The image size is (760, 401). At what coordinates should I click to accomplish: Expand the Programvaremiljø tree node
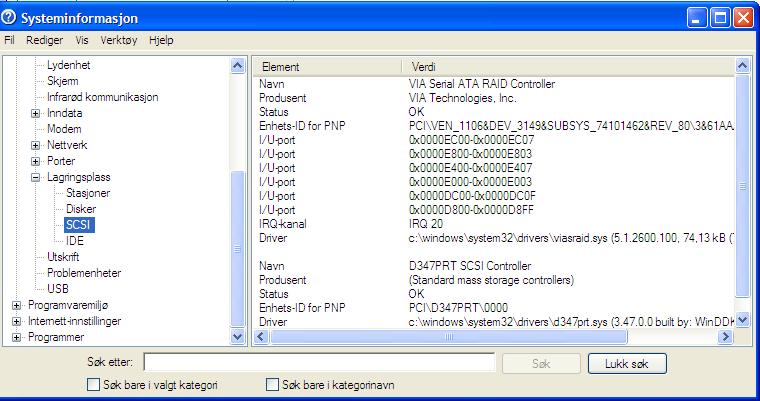[x=16, y=305]
